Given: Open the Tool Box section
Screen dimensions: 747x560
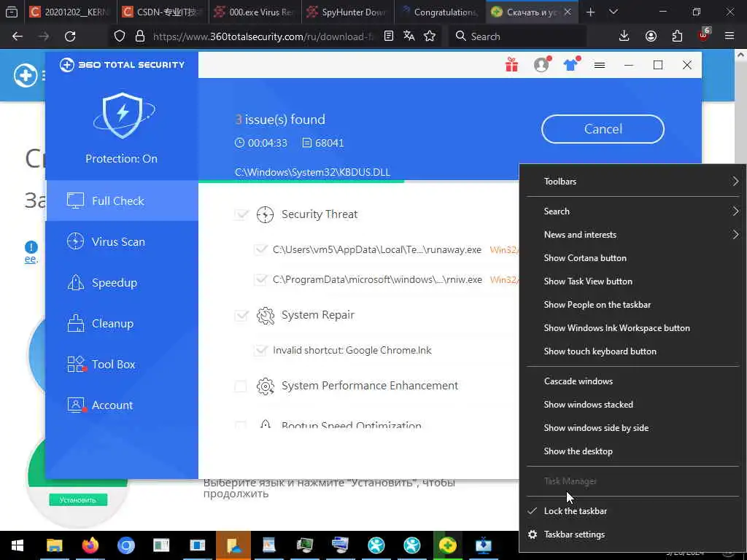Looking at the screenshot, I should click(x=122, y=365).
